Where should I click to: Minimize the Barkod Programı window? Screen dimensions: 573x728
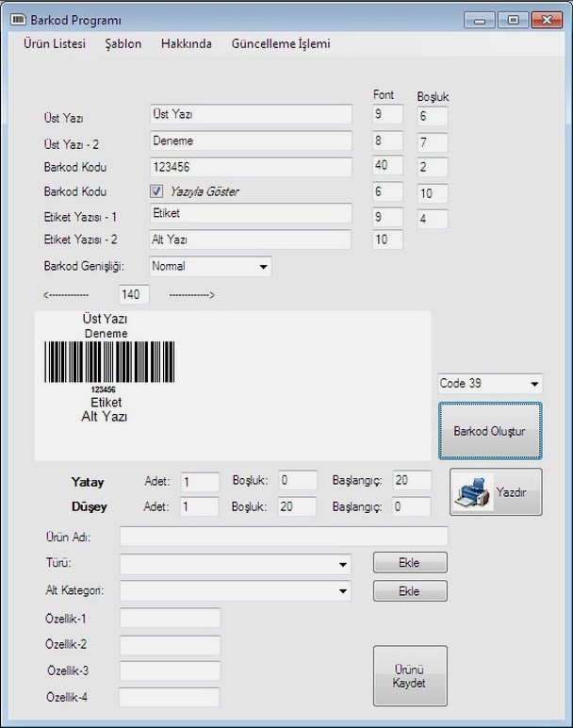pyautogui.click(x=480, y=20)
